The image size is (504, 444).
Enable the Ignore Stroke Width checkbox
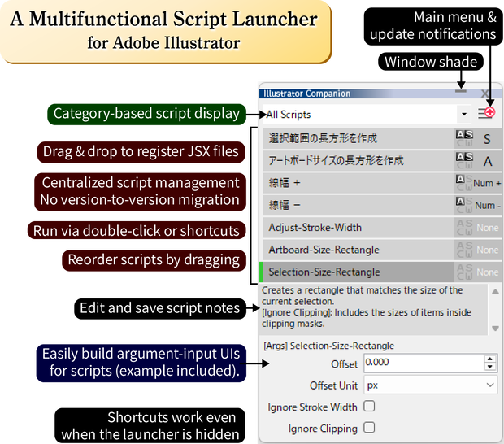pos(369,407)
